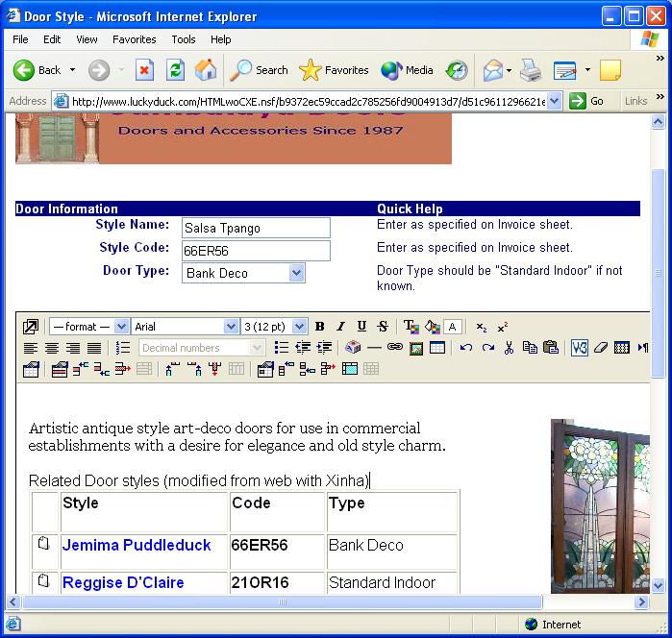Open the Tools menu
672x638 pixels.
click(183, 39)
